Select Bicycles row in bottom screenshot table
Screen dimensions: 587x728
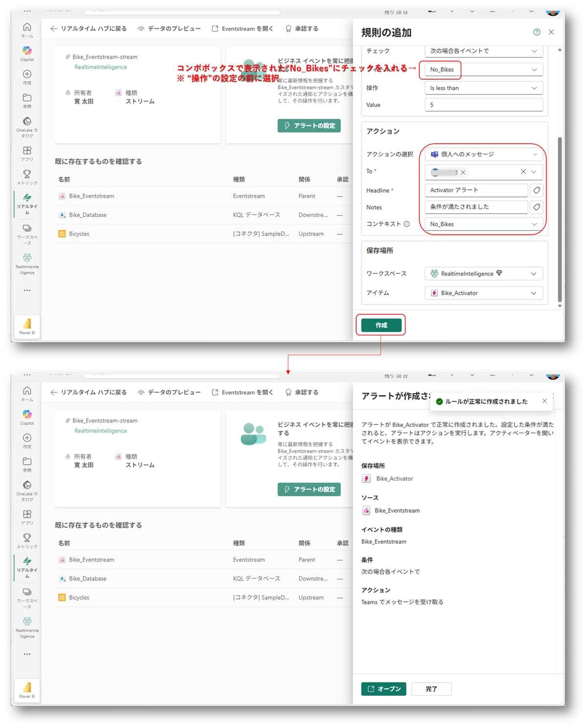[203, 597]
